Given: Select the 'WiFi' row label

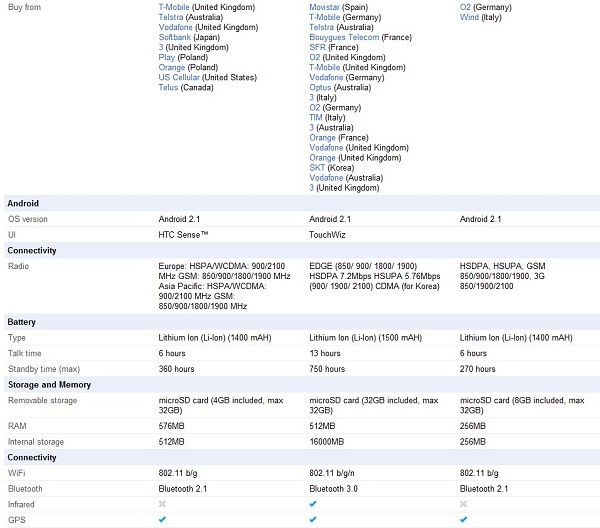Looking at the screenshot, I should [x=16, y=473].
